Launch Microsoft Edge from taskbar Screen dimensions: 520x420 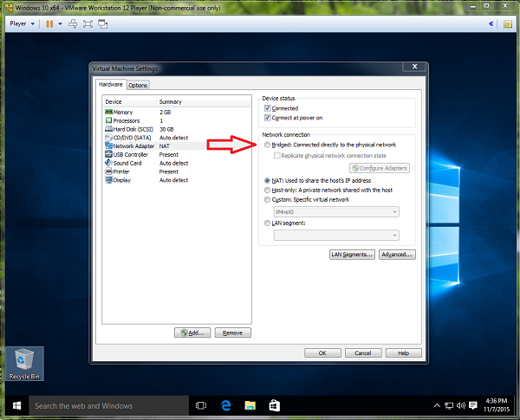pos(226,406)
